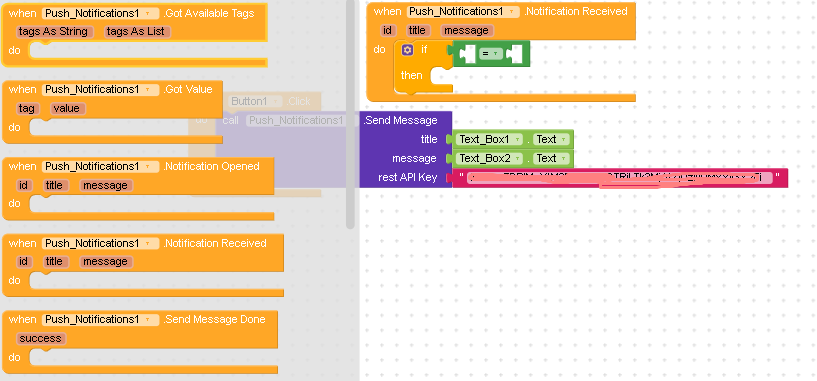817x381 pixels.
Task: Select 'id' parameter in flyout Notification Received
Action: 23,262
